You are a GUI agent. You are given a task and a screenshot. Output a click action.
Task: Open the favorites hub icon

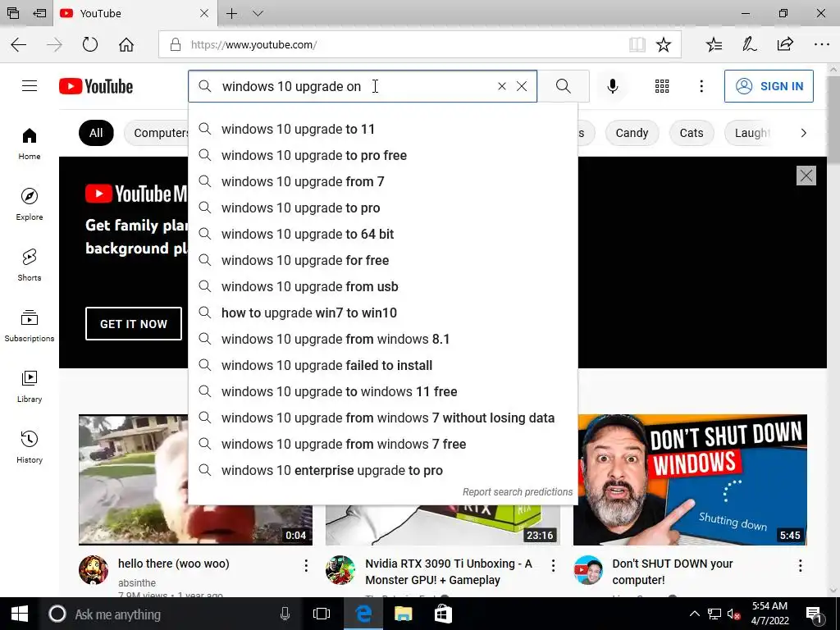(x=714, y=44)
